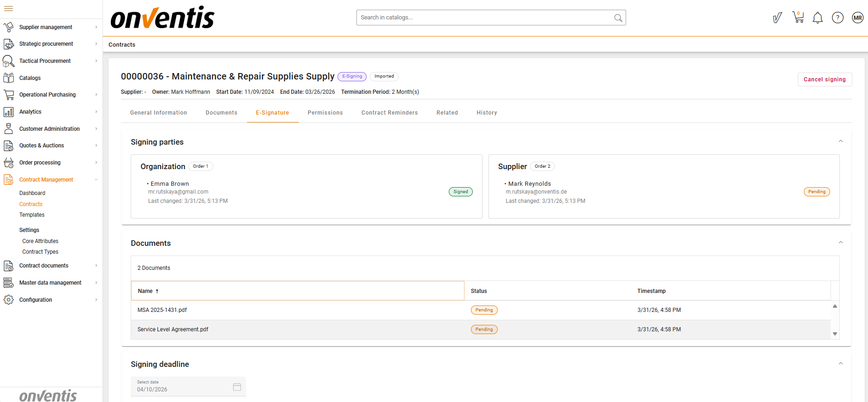868x402 pixels.
Task: Open the History tab
Action: (487, 113)
